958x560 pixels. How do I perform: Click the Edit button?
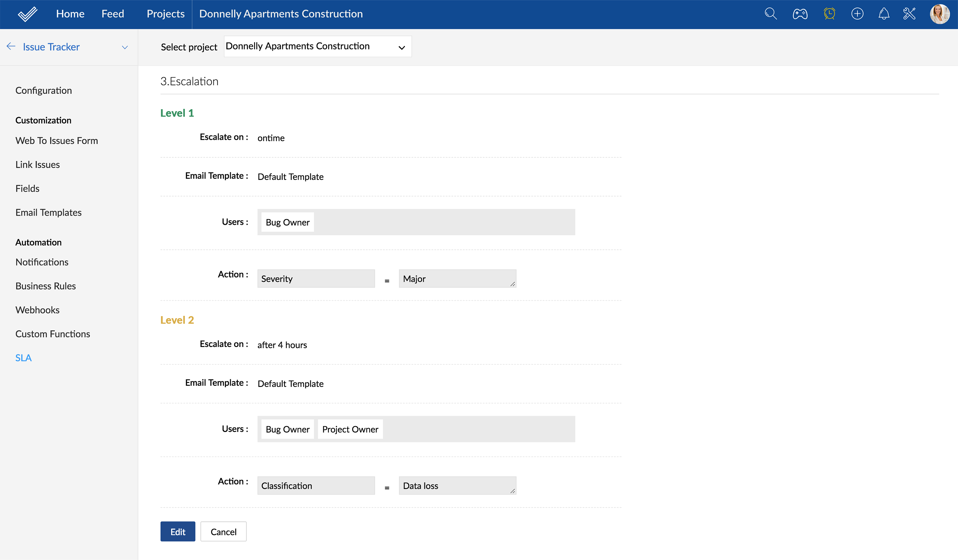point(177,531)
